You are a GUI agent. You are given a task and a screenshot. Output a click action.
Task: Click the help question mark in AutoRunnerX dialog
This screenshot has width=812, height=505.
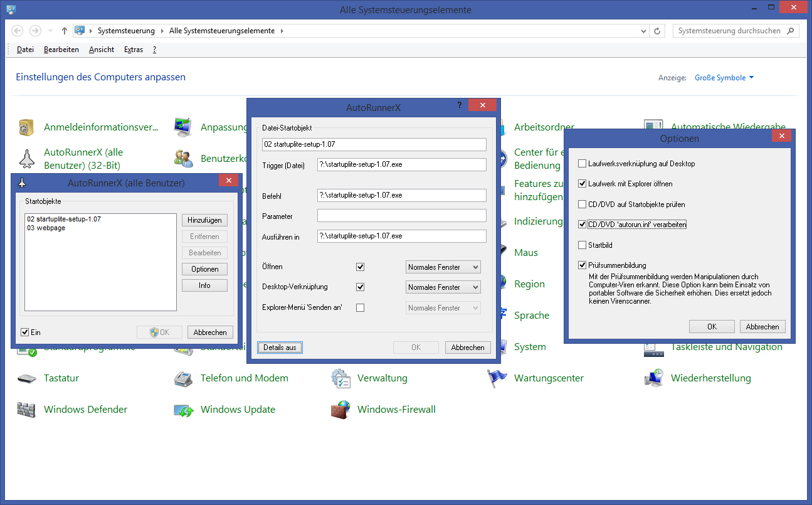[459, 105]
